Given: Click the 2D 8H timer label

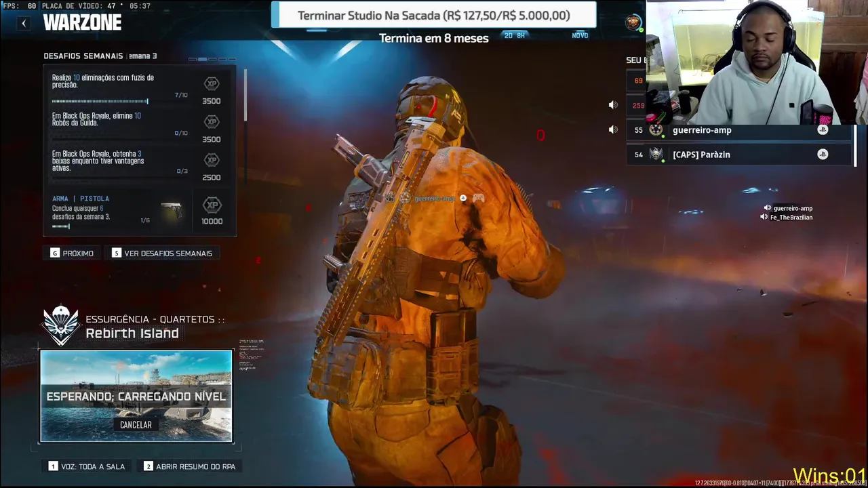Looking at the screenshot, I should pos(515,35).
